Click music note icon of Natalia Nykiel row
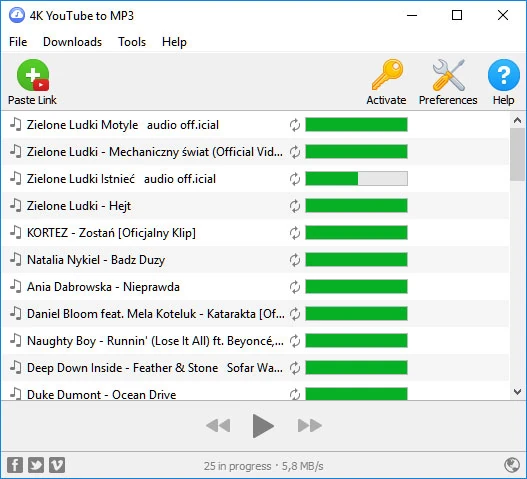Viewport: 527px width, 479px height. click(15, 259)
